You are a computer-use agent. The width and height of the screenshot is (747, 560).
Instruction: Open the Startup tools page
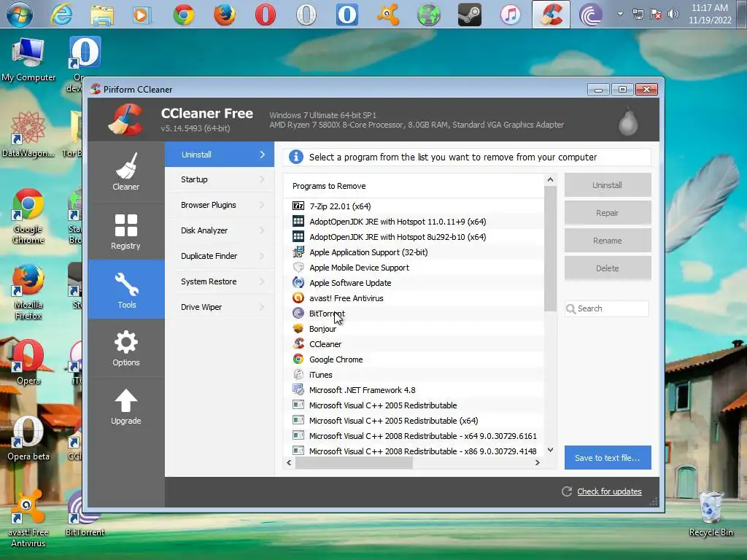click(x=220, y=179)
